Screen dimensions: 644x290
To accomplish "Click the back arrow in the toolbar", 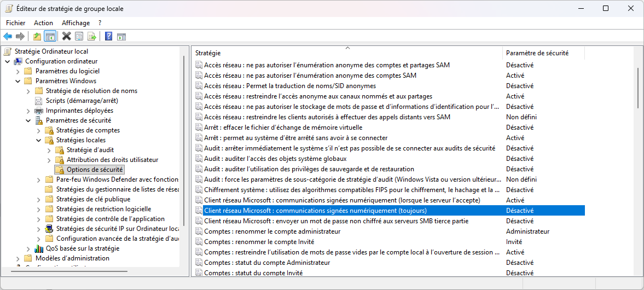I will [x=8, y=37].
